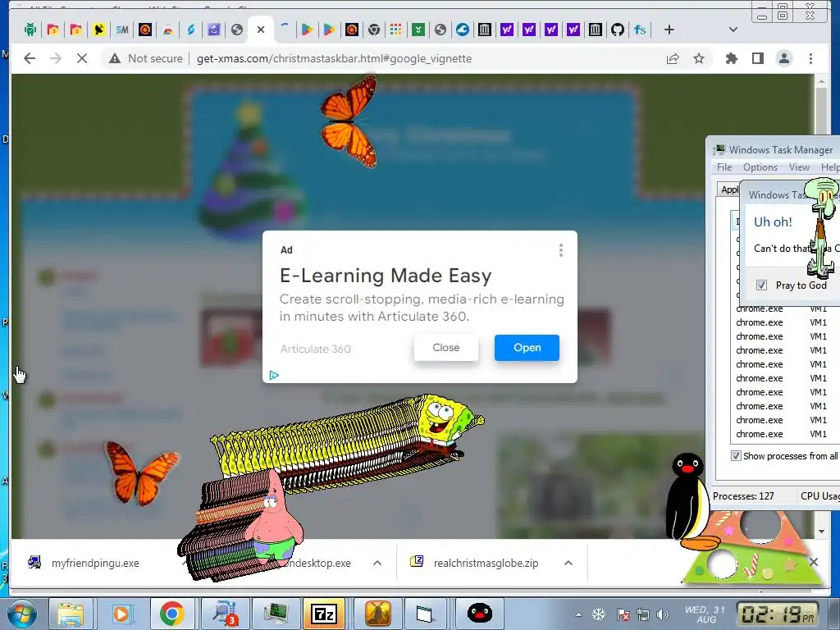Open the tab search chevron
The width and height of the screenshot is (840, 630).
point(733,30)
